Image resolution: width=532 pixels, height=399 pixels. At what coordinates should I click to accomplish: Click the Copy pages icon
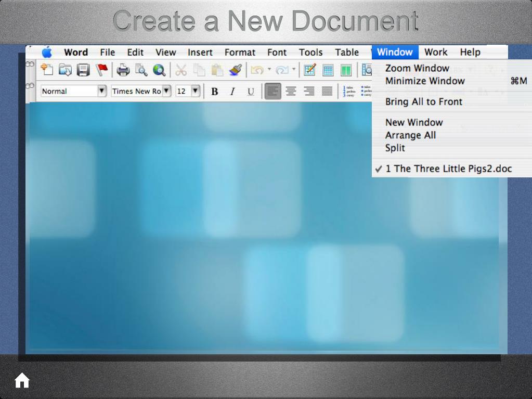point(199,70)
